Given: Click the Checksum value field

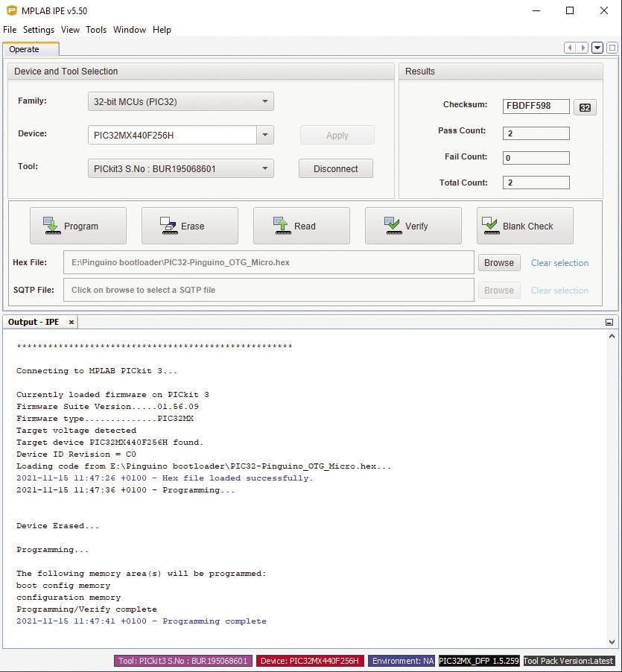Looking at the screenshot, I should point(536,107).
